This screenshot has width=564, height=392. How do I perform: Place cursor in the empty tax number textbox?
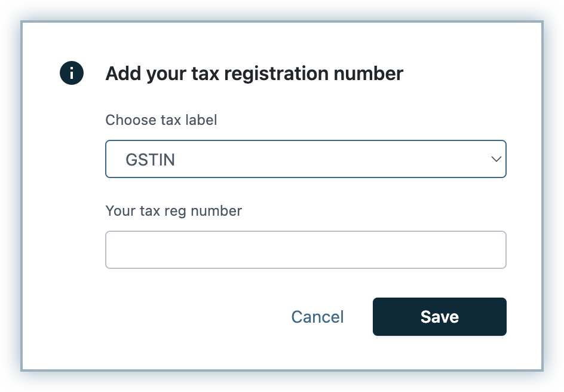coord(305,250)
